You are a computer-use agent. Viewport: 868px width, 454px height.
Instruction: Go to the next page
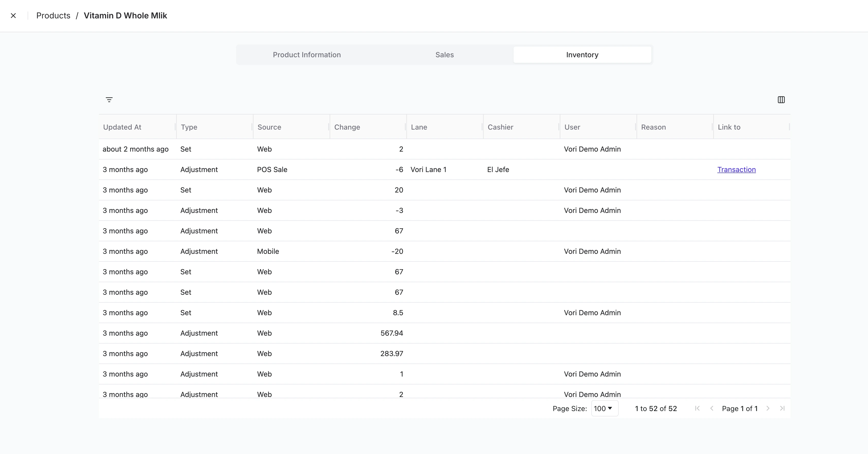tap(768, 408)
